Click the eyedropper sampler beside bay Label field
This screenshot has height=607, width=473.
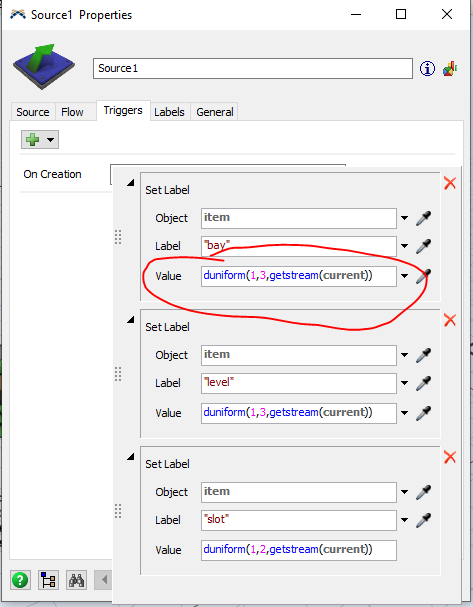[423, 246]
